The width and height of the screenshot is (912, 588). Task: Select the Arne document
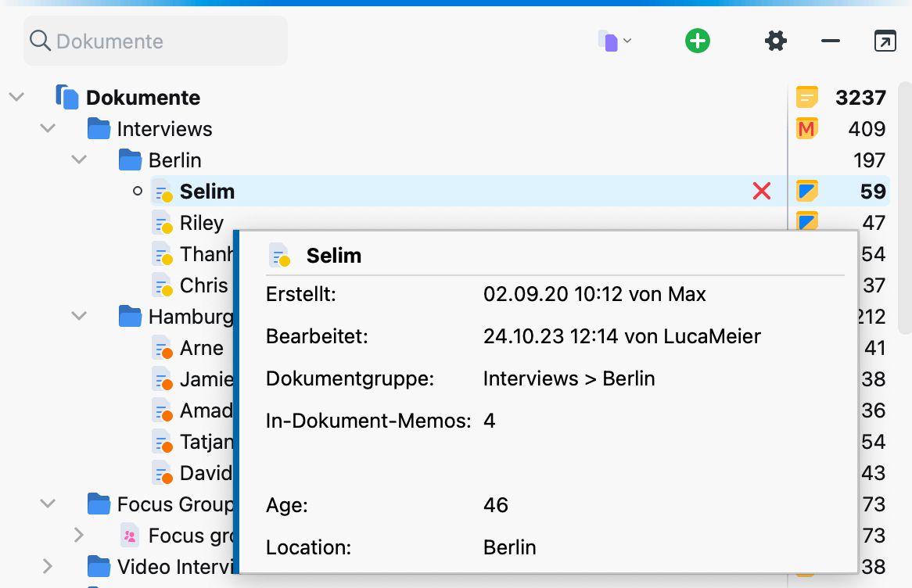(x=201, y=348)
